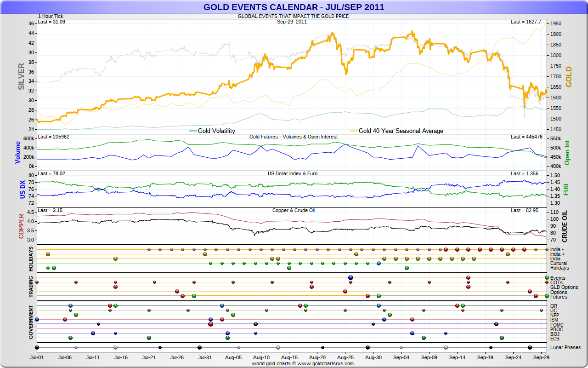Click the 'GOVERNMENT' section label
The image size is (588, 368).
[31, 321]
